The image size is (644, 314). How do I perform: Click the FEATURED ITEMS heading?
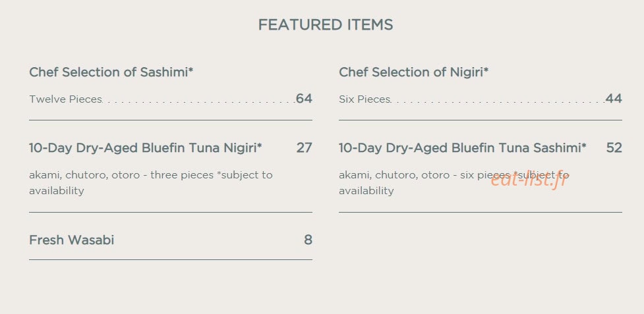pos(325,25)
